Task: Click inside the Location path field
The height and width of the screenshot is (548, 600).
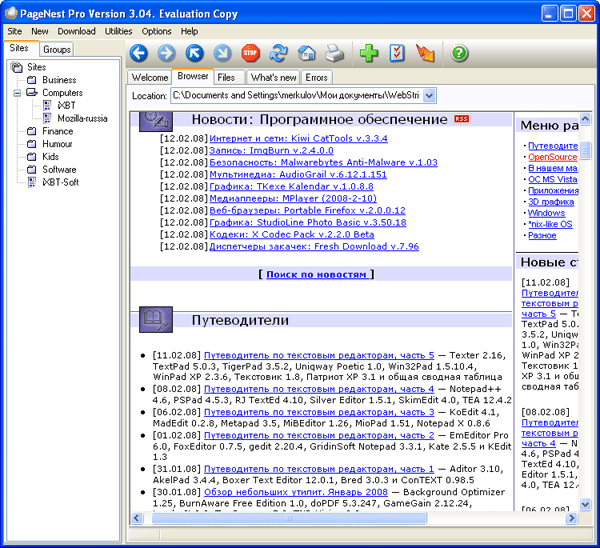Action: pos(297,96)
